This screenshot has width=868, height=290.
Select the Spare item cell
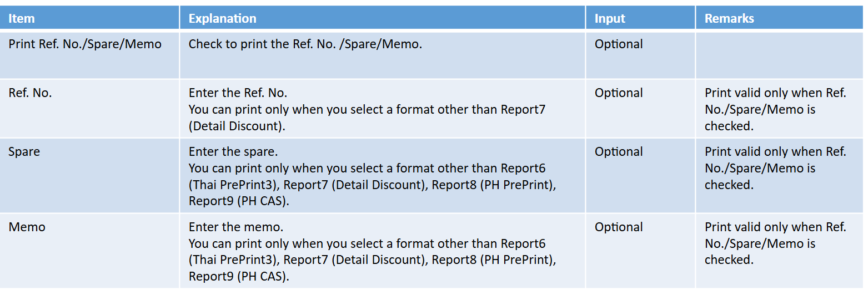pos(89,175)
